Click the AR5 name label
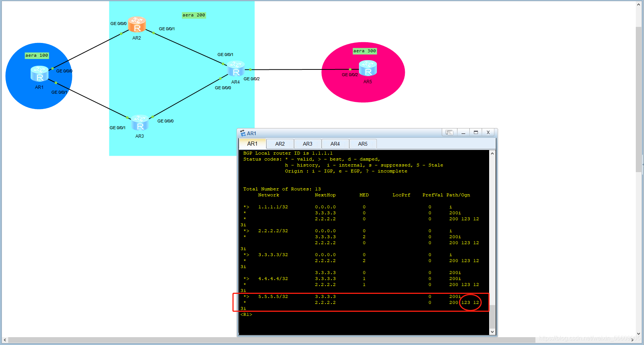This screenshot has height=345, width=644. (368, 82)
